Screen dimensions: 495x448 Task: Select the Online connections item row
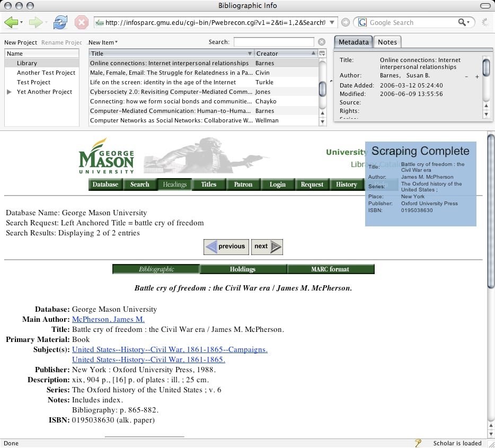coord(204,63)
